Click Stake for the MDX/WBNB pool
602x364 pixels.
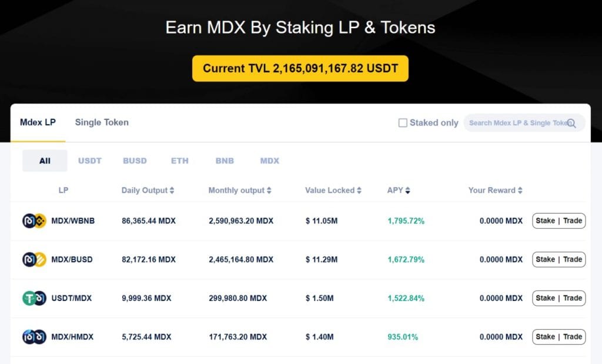click(x=547, y=221)
